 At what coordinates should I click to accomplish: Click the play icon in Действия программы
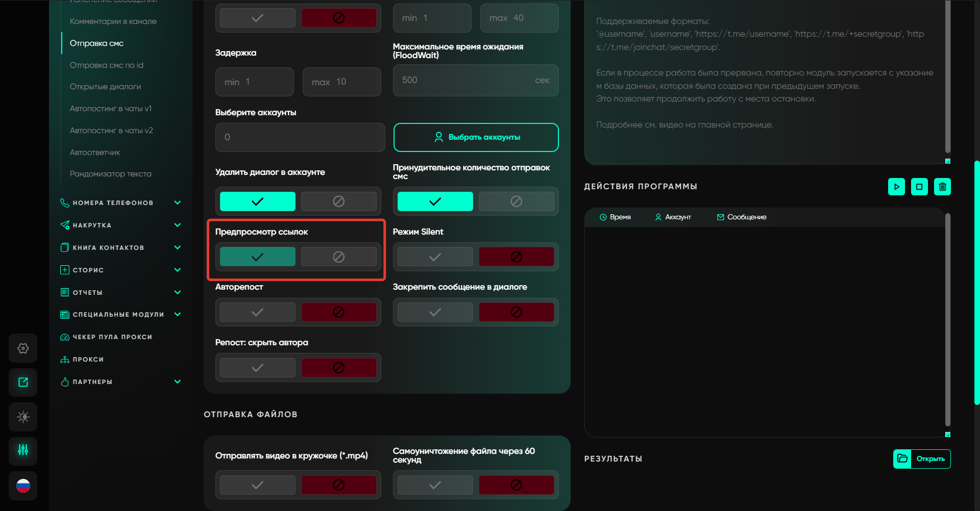pos(896,187)
